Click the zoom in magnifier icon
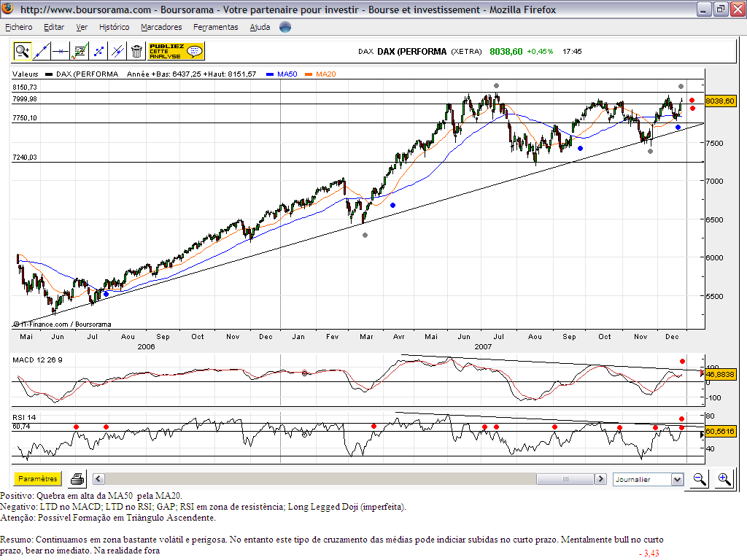The width and height of the screenshot is (747, 560). tap(724, 478)
